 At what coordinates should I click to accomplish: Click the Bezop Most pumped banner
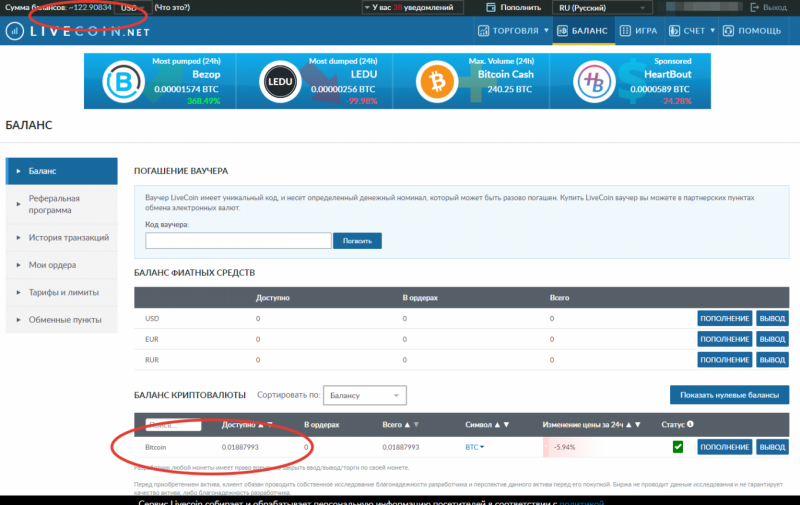160,81
